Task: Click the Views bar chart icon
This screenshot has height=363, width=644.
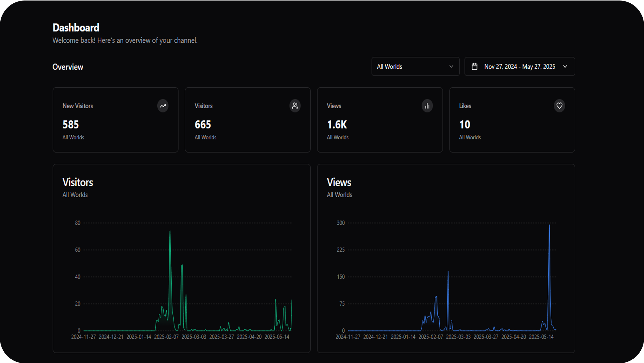Action: 427,106
